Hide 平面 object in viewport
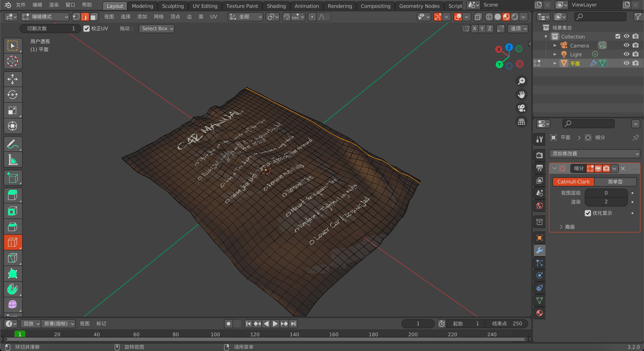Image resolution: width=644 pixels, height=351 pixels. (x=626, y=63)
